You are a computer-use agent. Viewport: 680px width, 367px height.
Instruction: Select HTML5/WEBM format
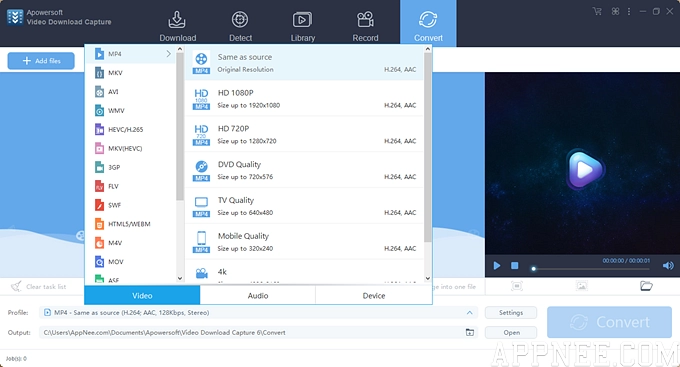130,224
